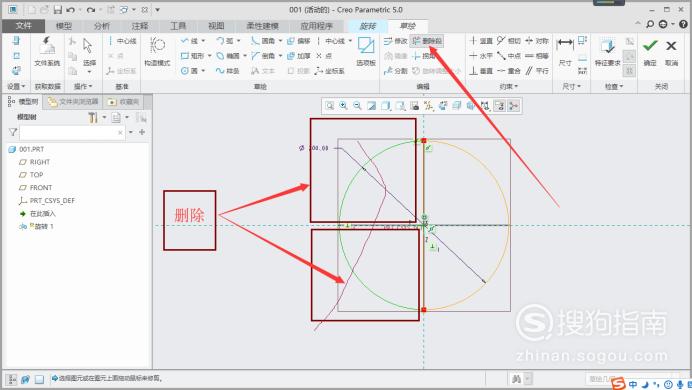692x390 pixels.
Task: Open the 文件夹浏览器 (Folder Browser) panel tab
Action: click(x=73, y=102)
